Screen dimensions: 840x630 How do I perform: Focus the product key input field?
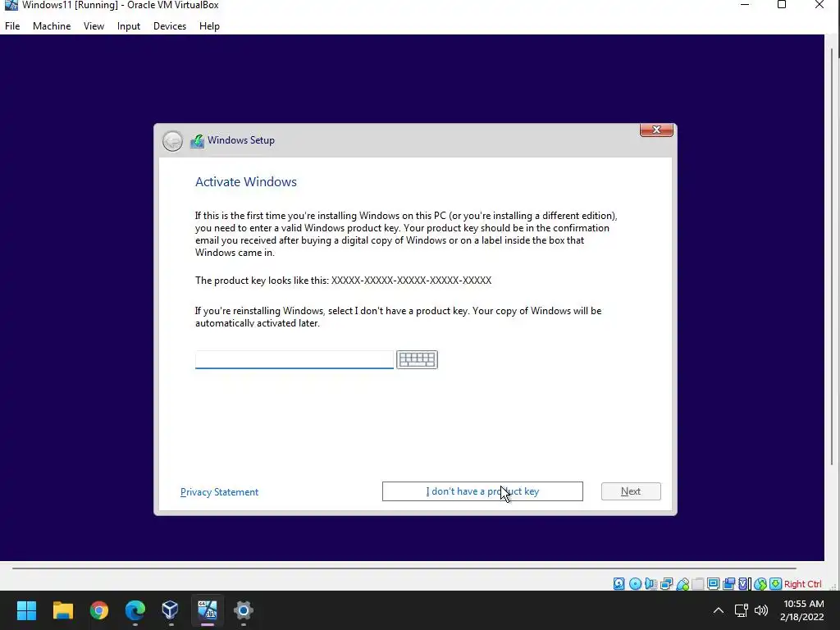[x=294, y=359]
